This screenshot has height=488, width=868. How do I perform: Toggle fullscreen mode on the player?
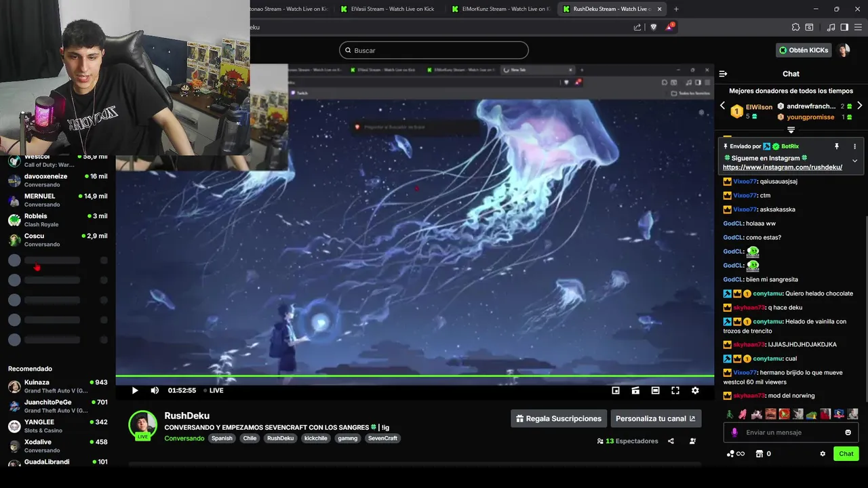point(675,390)
